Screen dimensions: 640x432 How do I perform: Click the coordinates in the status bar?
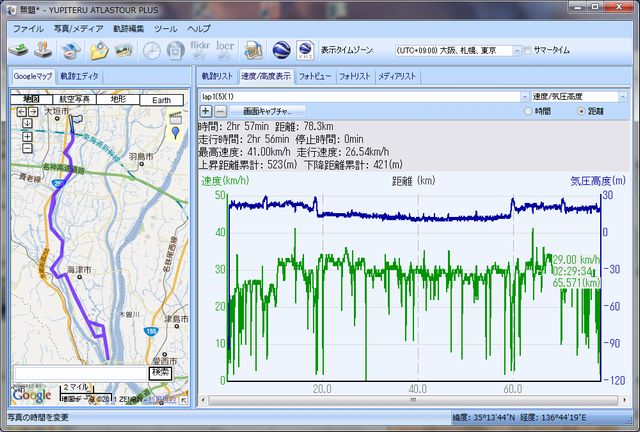[519, 418]
